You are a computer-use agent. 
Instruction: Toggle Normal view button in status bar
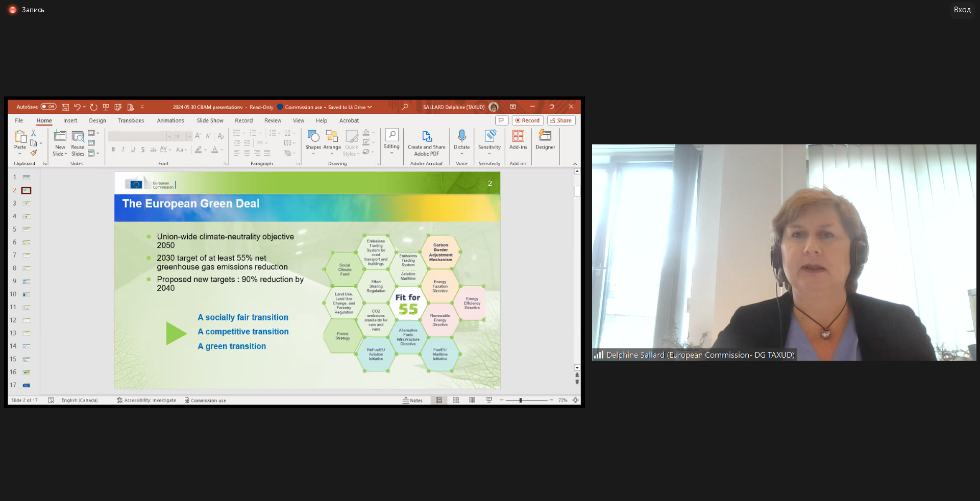[x=439, y=400]
